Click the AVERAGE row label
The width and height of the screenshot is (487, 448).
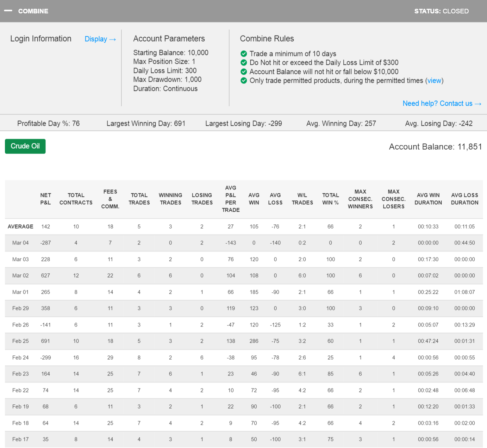coord(20,226)
